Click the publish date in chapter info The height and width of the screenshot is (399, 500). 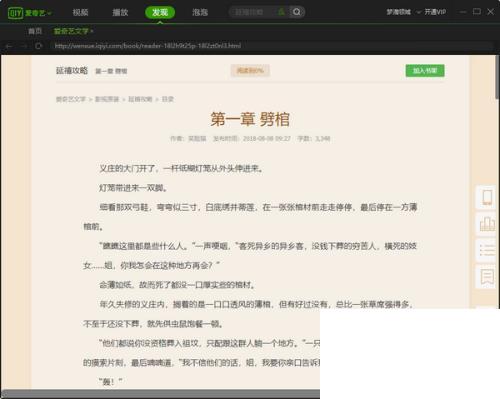[x=252, y=139]
